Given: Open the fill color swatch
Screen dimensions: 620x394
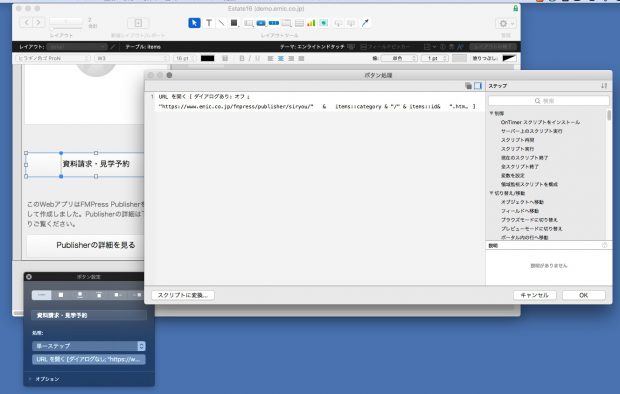Looking at the screenshot, I should (509, 58).
